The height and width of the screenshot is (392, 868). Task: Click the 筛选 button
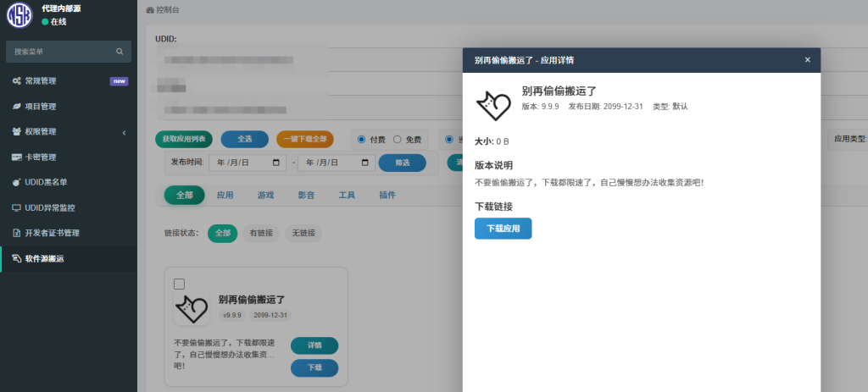point(403,163)
